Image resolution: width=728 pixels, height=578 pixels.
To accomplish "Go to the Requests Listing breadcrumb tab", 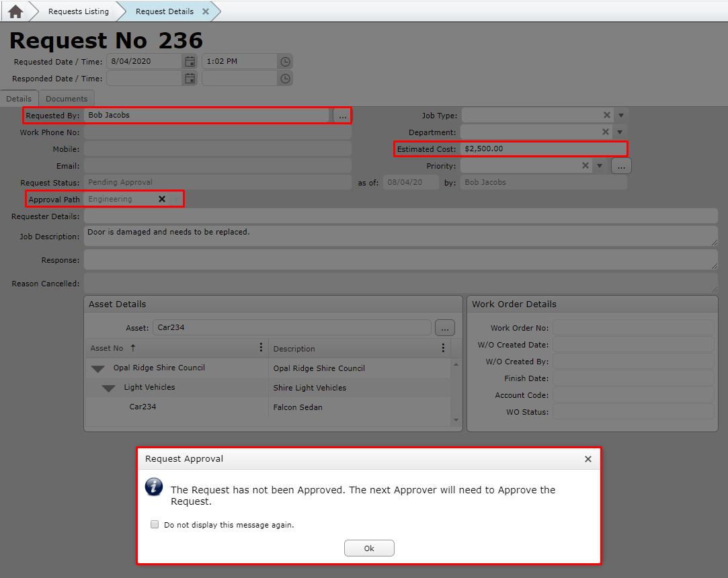I will click(78, 11).
